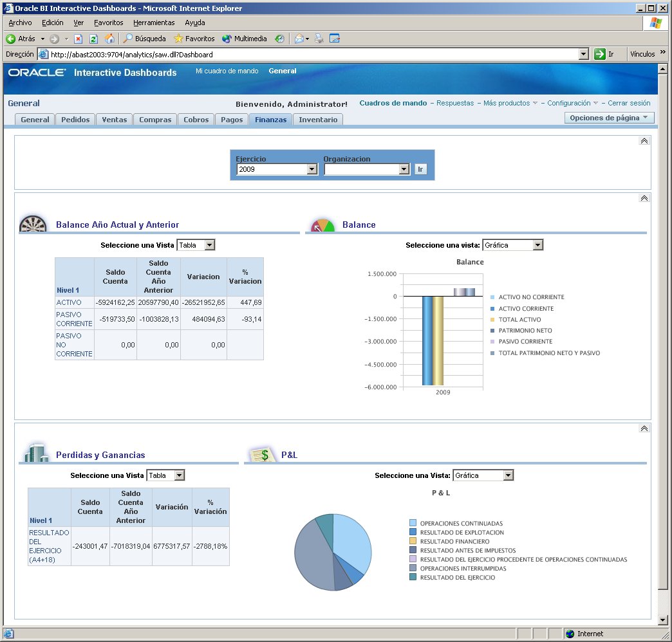Expand the Opciones de página menu

point(609,118)
